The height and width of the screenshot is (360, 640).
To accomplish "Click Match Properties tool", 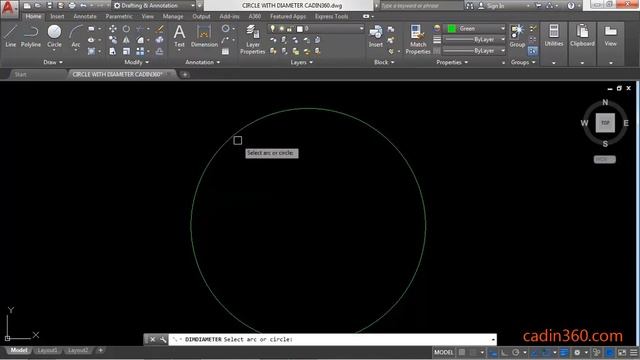I will coord(418,40).
